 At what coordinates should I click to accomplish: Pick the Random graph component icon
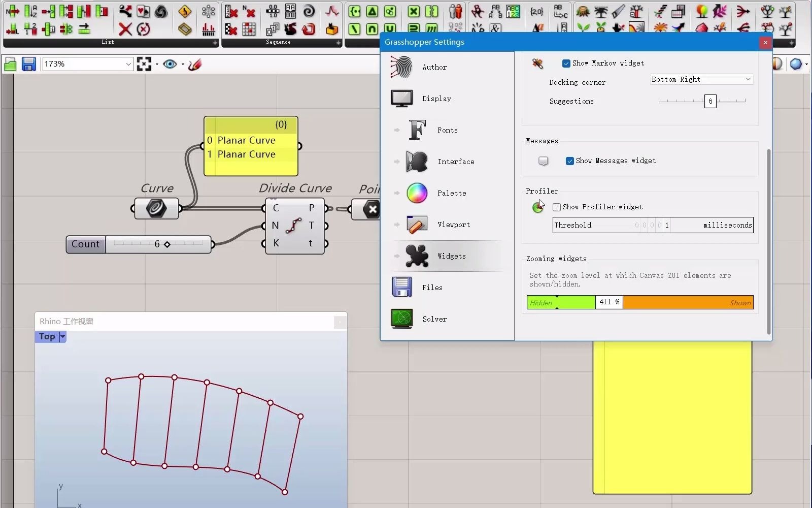332,11
